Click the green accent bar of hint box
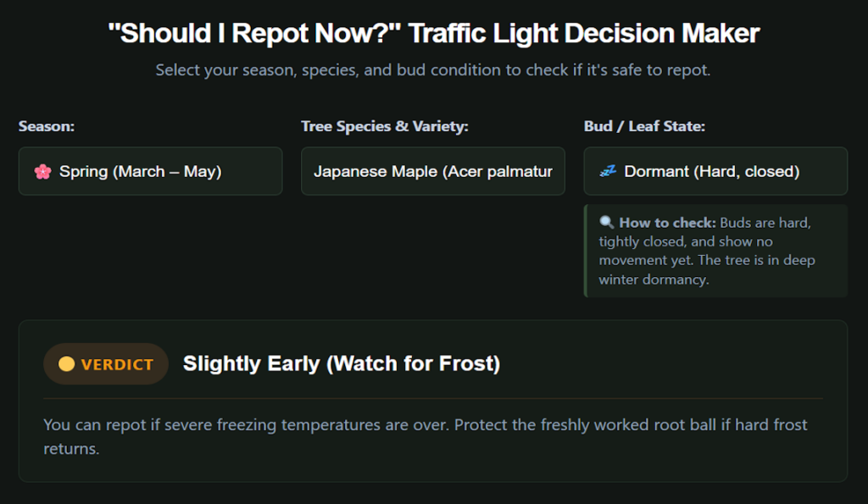 (586, 251)
